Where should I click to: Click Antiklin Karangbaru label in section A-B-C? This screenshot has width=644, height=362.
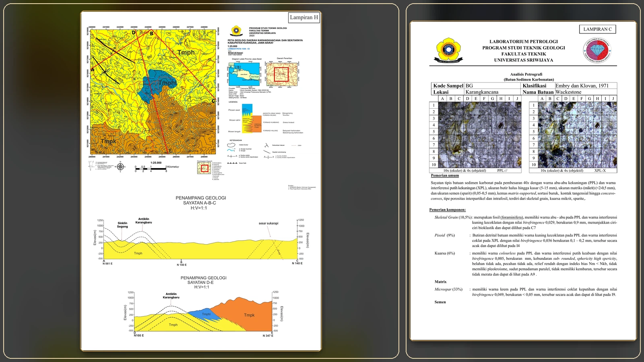click(x=143, y=221)
